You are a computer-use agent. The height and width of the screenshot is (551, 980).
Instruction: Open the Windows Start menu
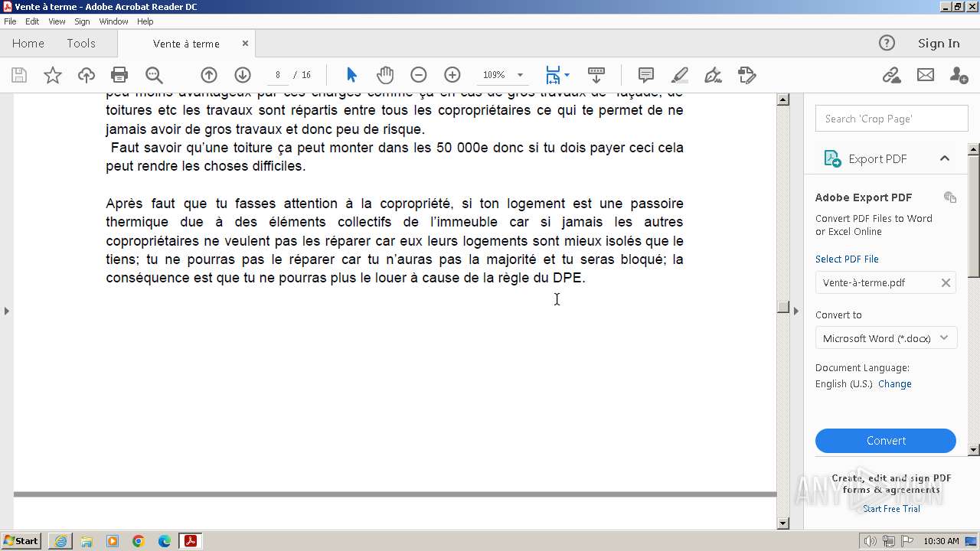tap(21, 541)
